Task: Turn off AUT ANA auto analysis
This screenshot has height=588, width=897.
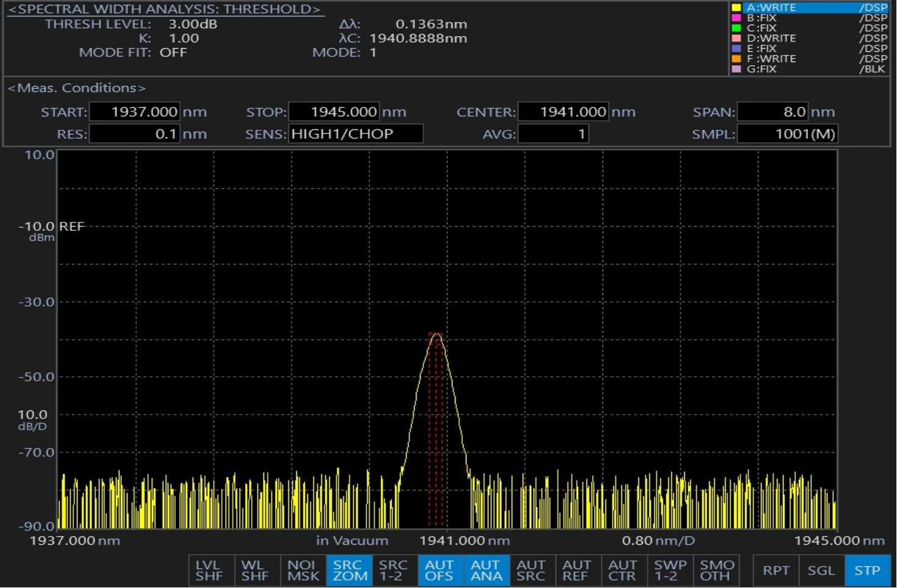Action: pos(486,570)
